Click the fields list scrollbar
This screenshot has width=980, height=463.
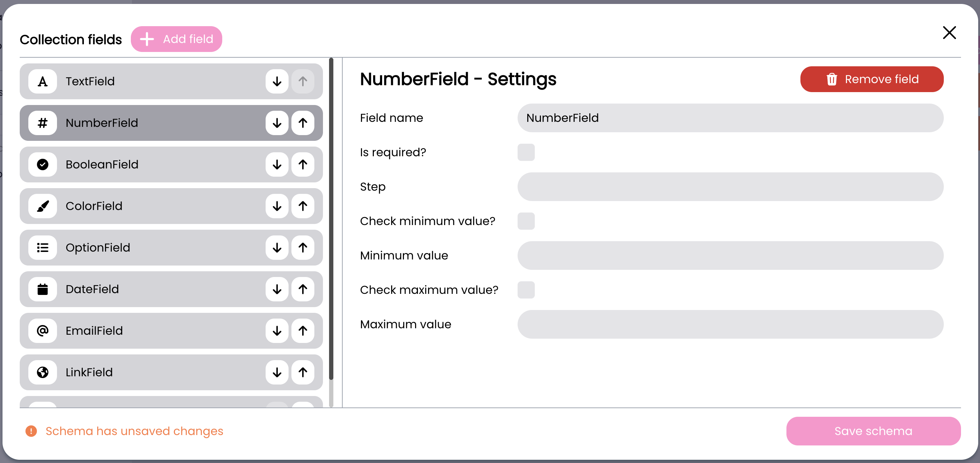pyautogui.click(x=331, y=219)
